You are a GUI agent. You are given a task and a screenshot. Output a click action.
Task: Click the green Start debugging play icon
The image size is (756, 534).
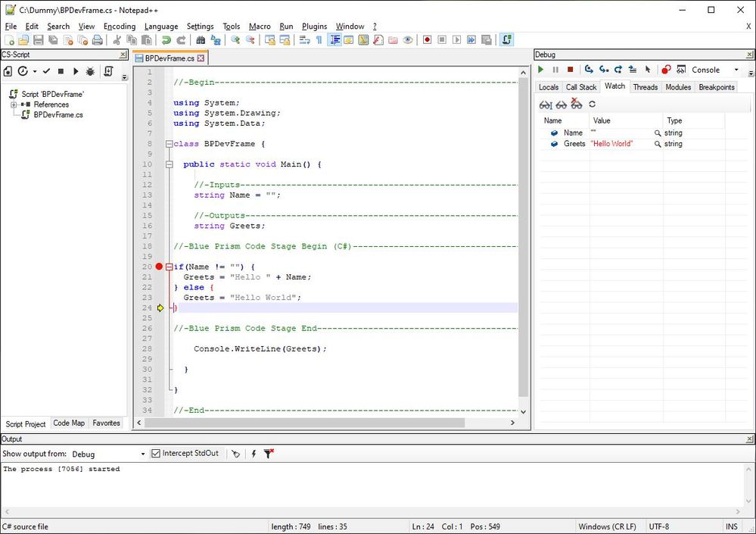tap(541, 70)
